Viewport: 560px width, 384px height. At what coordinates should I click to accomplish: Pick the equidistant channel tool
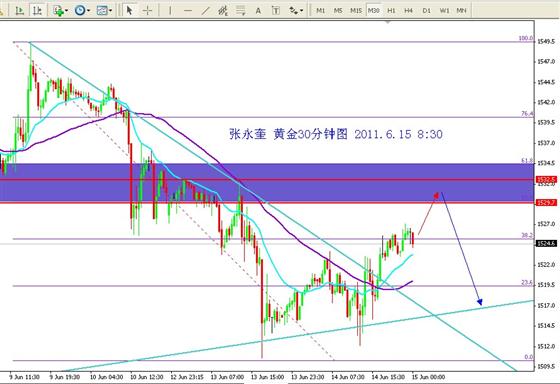(x=223, y=11)
